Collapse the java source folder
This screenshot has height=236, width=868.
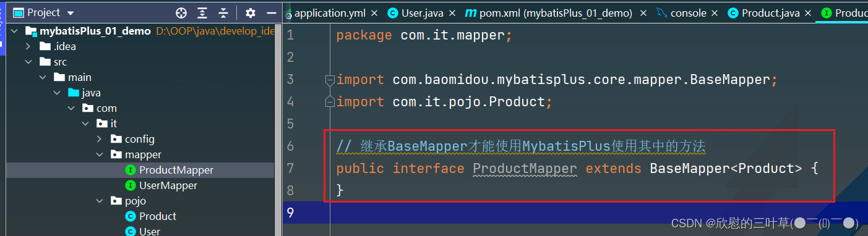tap(56, 93)
